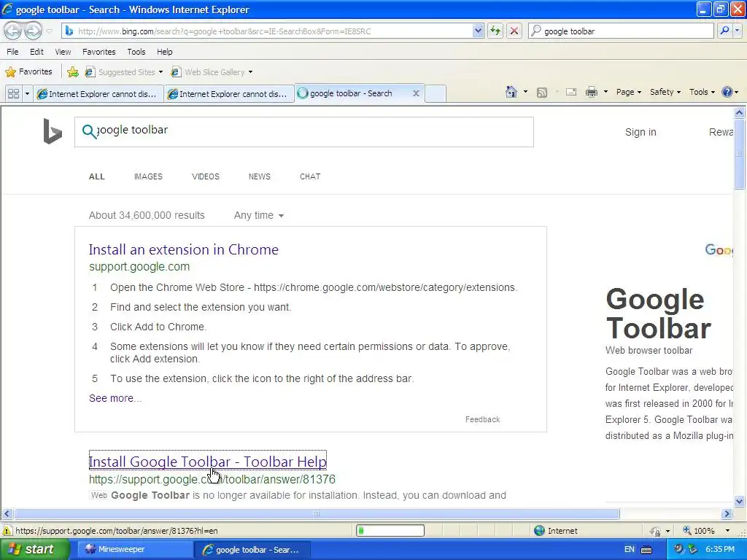Click the horizontal scrollbar left arrow
This screenshot has width=747, height=560.
[7, 514]
